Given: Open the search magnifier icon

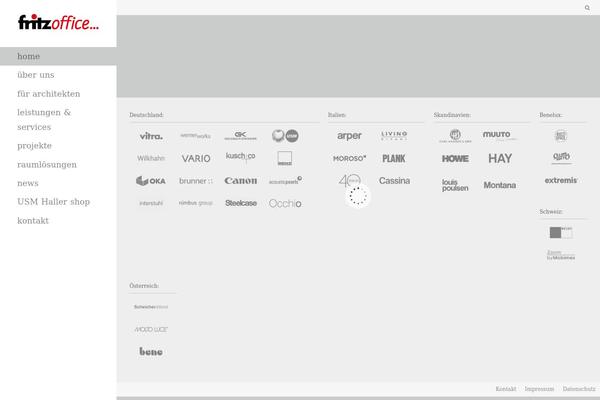Looking at the screenshot, I should click(x=587, y=8).
